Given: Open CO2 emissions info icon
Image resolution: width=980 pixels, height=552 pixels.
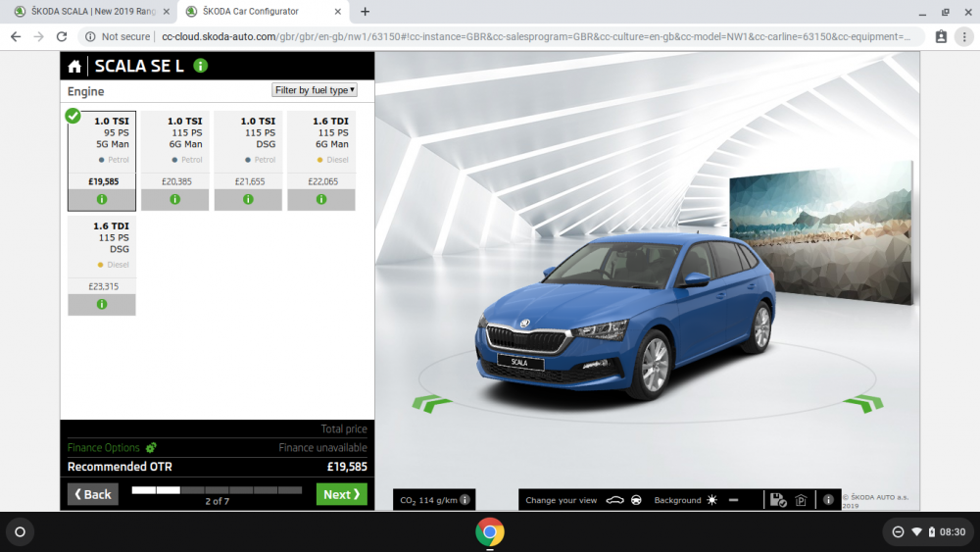Looking at the screenshot, I should [465, 499].
